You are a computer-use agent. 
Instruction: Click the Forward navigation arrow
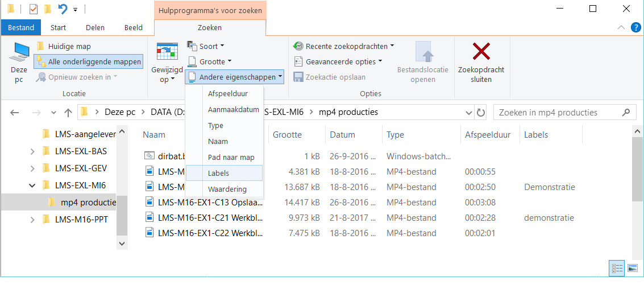click(x=36, y=113)
